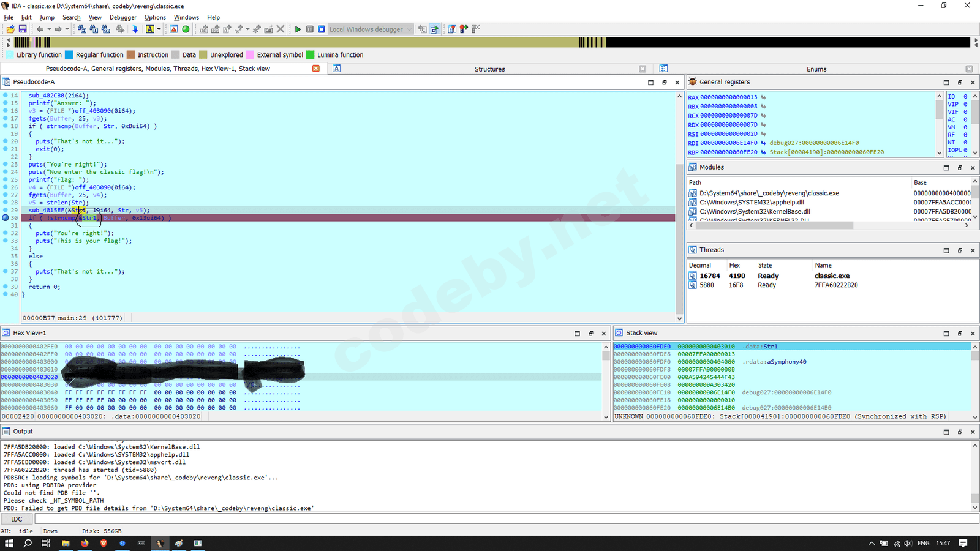Click the grey X delete toolbar icon
The height and width of the screenshot is (551, 980).
pos(281,29)
